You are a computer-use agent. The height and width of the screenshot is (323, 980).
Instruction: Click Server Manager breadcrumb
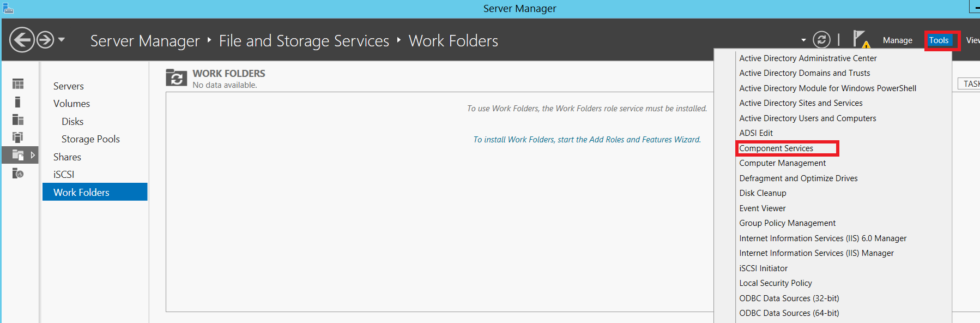click(x=145, y=41)
